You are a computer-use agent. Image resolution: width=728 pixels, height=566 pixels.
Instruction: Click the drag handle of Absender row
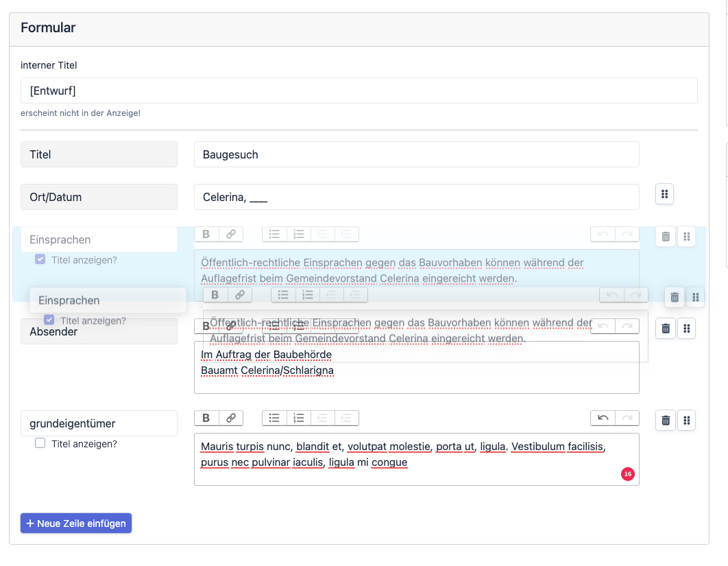point(686,329)
